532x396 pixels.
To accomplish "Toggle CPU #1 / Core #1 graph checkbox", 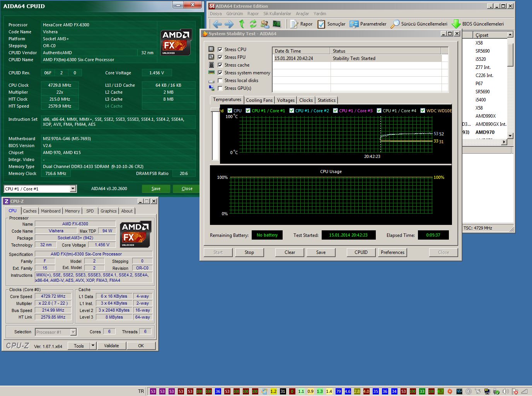I will [x=248, y=111].
